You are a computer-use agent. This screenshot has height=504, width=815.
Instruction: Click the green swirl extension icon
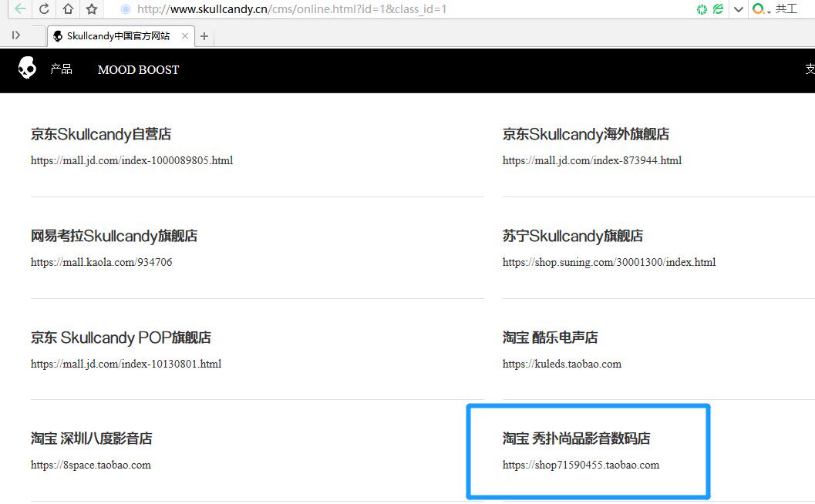[702, 8]
